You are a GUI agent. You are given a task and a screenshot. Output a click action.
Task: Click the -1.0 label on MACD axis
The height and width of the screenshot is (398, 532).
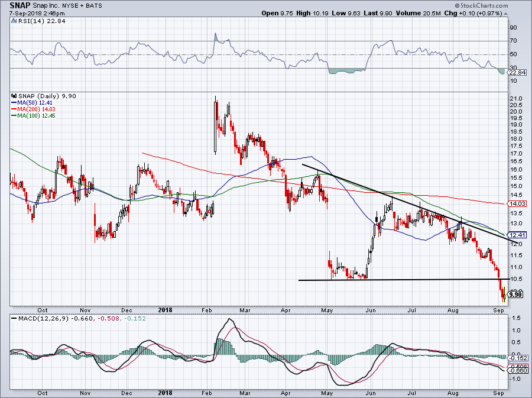[x=515, y=379]
